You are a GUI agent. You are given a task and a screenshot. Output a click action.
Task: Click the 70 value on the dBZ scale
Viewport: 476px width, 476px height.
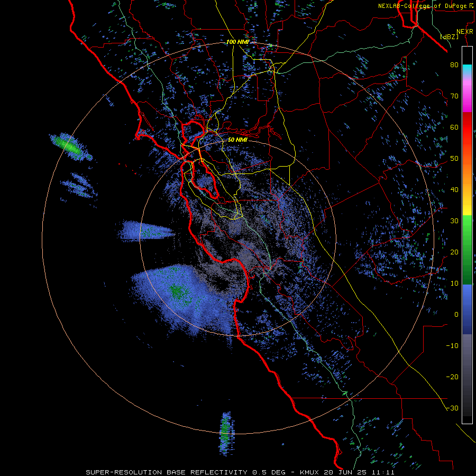(x=454, y=96)
